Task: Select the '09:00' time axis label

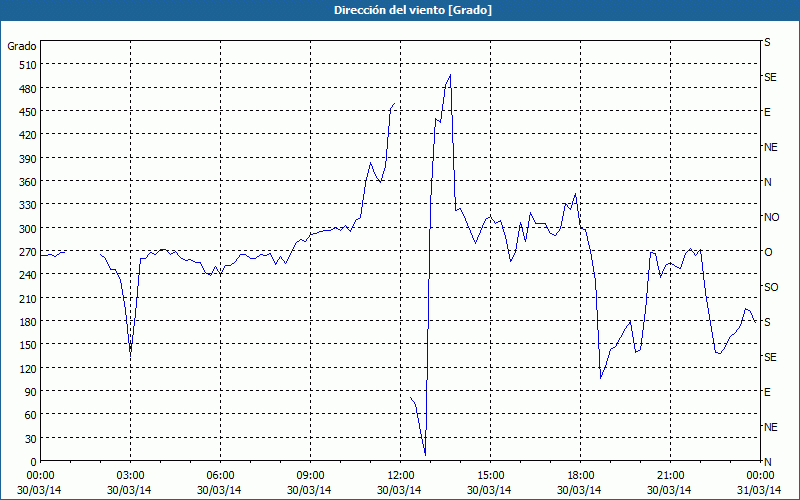Action: 310,475
